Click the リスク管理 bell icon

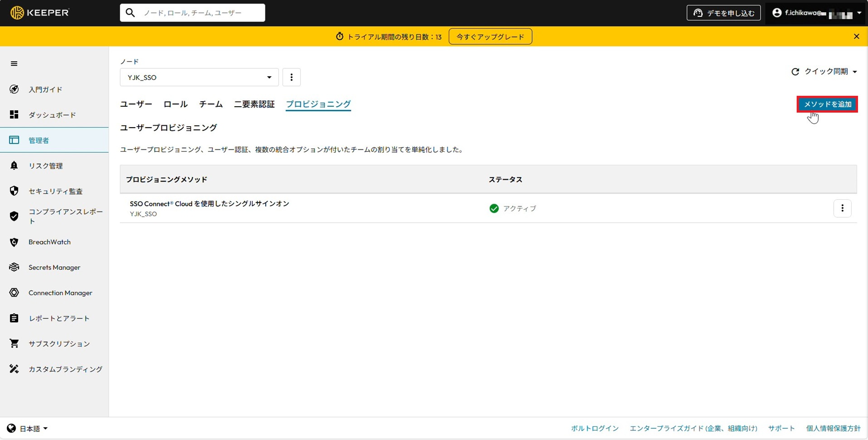14,166
